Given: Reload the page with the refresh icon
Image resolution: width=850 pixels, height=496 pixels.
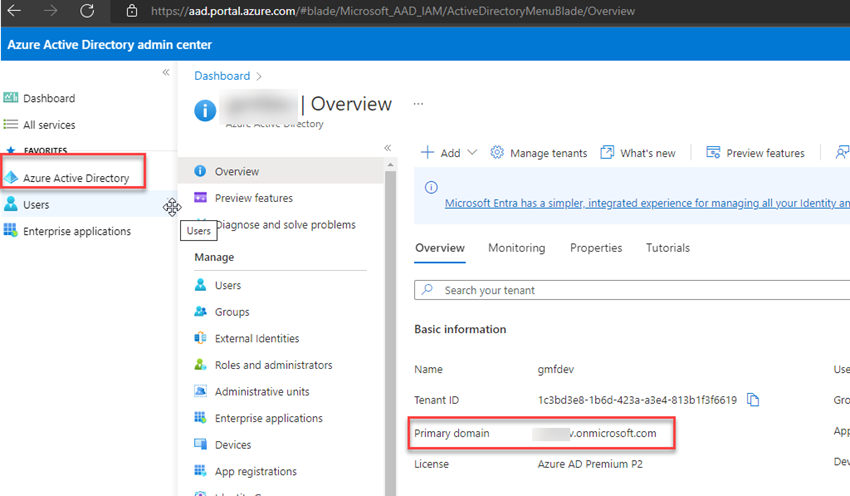Looking at the screenshot, I should pos(87,10).
